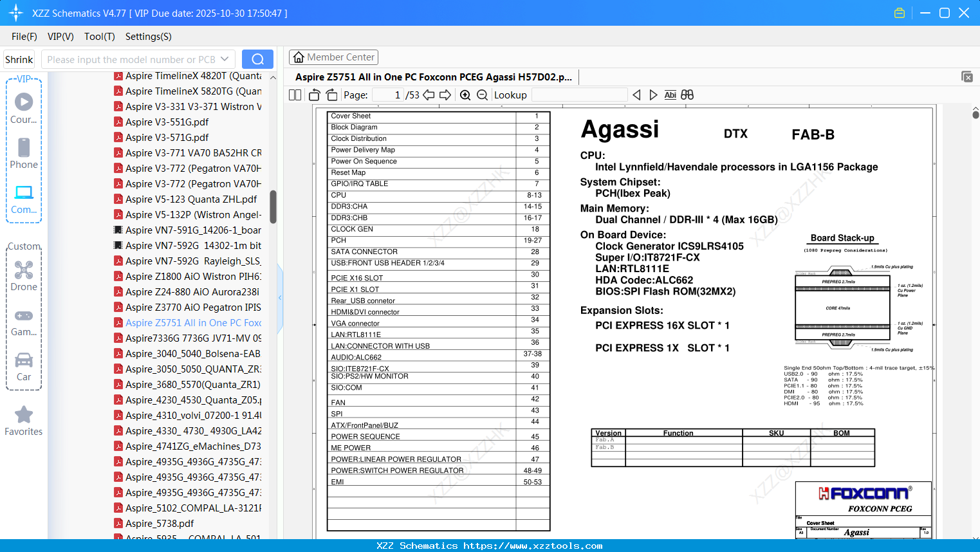The height and width of the screenshot is (552, 980).
Task: Click the file list scrollbar thumb
Action: point(273,207)
